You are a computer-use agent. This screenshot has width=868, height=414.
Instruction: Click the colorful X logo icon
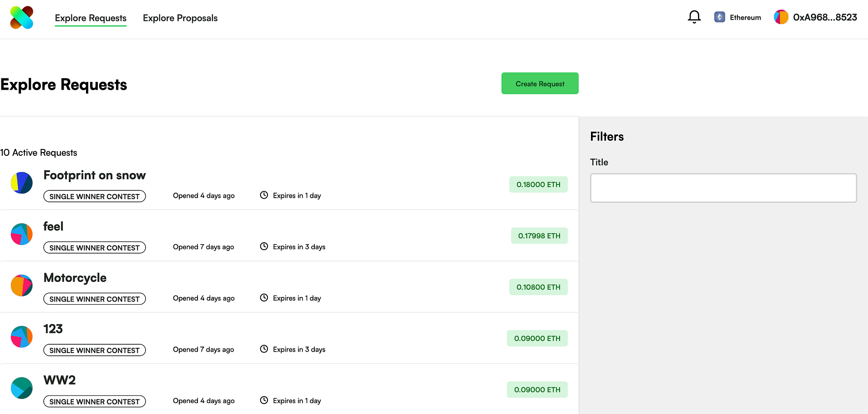coord(22,18)
